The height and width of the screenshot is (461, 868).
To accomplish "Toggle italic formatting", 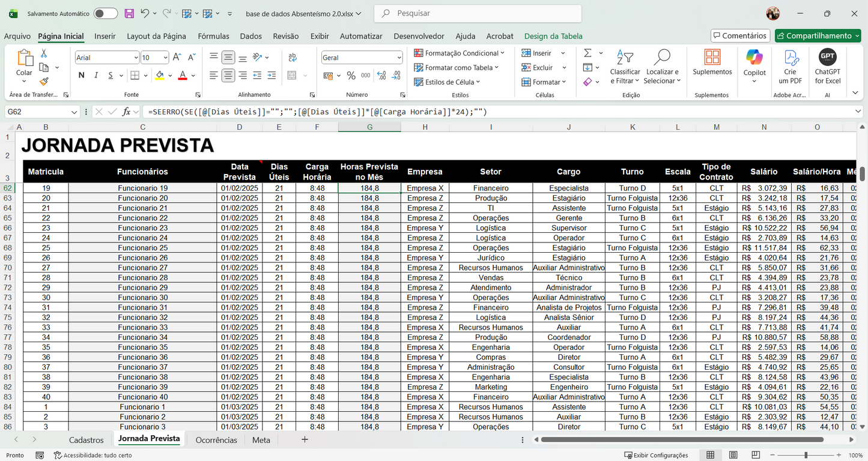I will (96, 76).
